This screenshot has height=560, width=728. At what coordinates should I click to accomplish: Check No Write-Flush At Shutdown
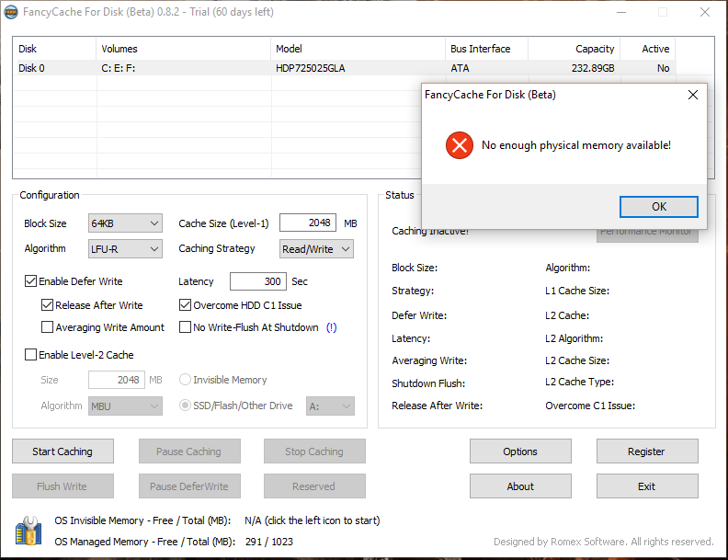(x=186, y=327)
